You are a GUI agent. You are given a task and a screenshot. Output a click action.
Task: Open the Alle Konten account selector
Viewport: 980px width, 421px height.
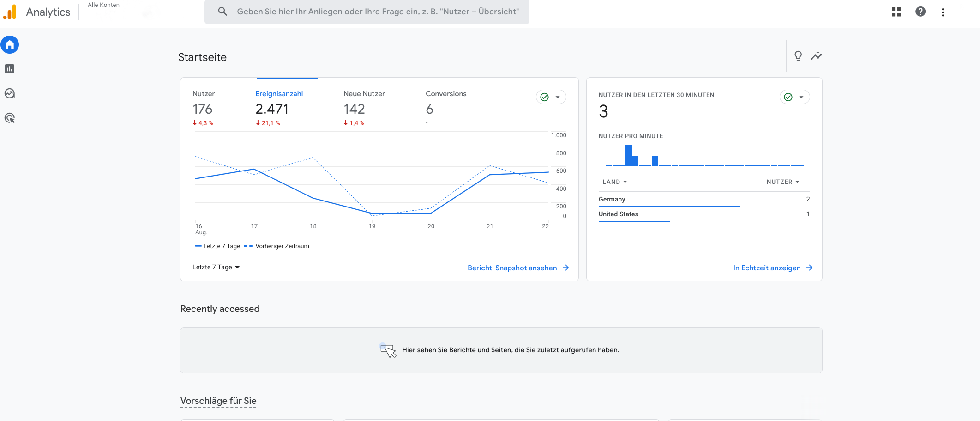click(x=103, y=5)
